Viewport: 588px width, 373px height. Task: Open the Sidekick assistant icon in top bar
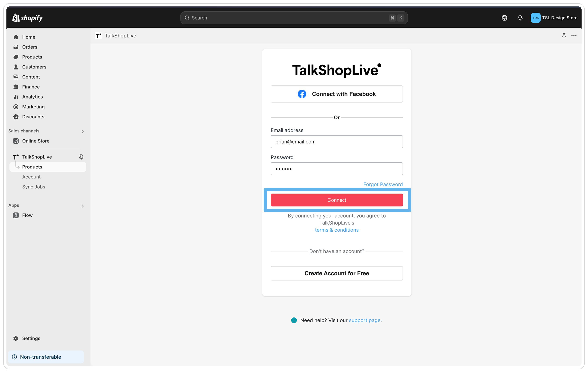(504, 18)
